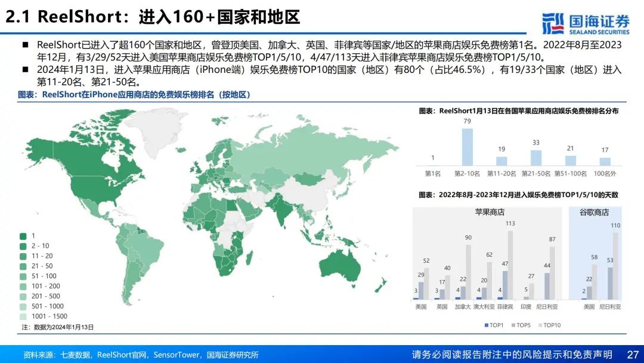
Task: Click the legend swatch labeled "201 - 500"
Action: point(23,296)
